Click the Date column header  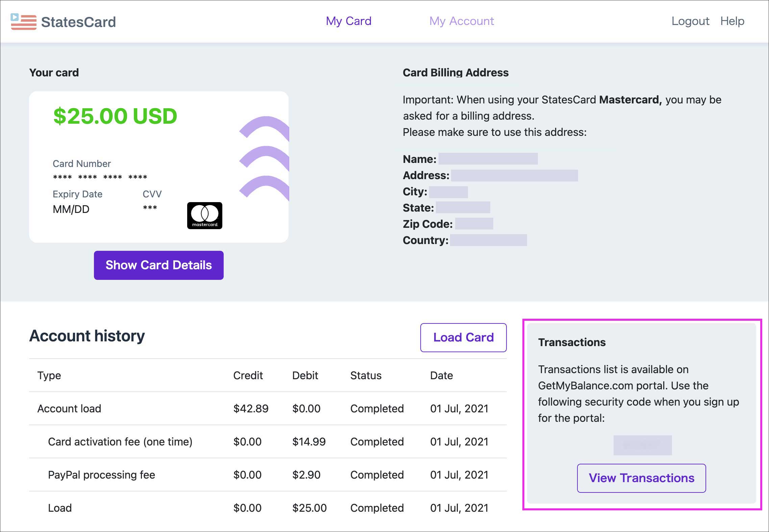point(441,376)
